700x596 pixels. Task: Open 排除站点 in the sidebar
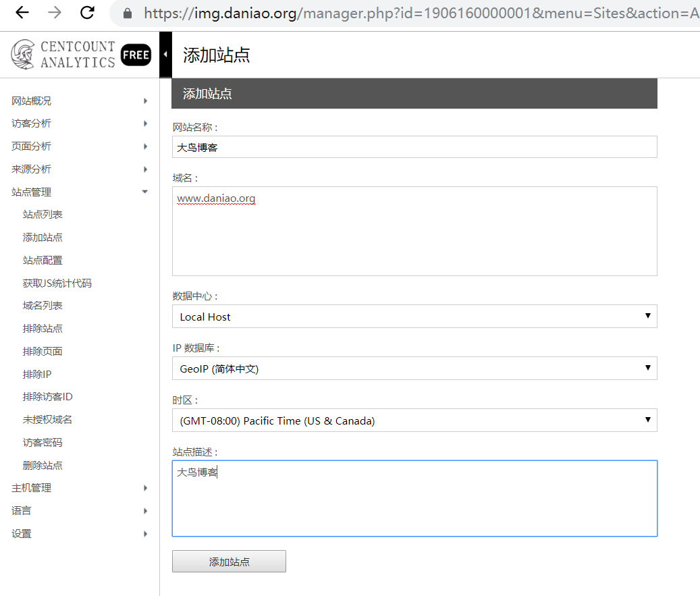click(x=43, y=329)
